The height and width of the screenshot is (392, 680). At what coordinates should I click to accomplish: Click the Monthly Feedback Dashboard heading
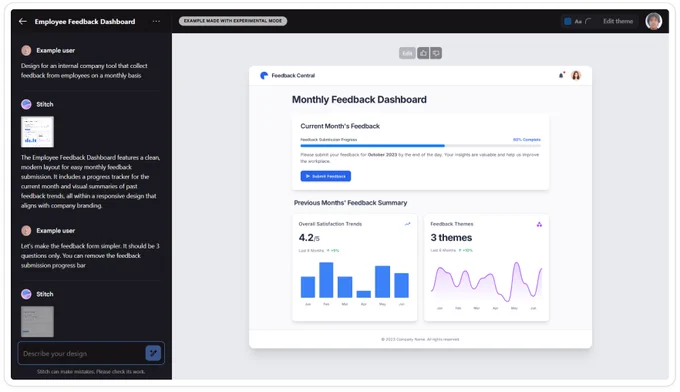point(359,100)
